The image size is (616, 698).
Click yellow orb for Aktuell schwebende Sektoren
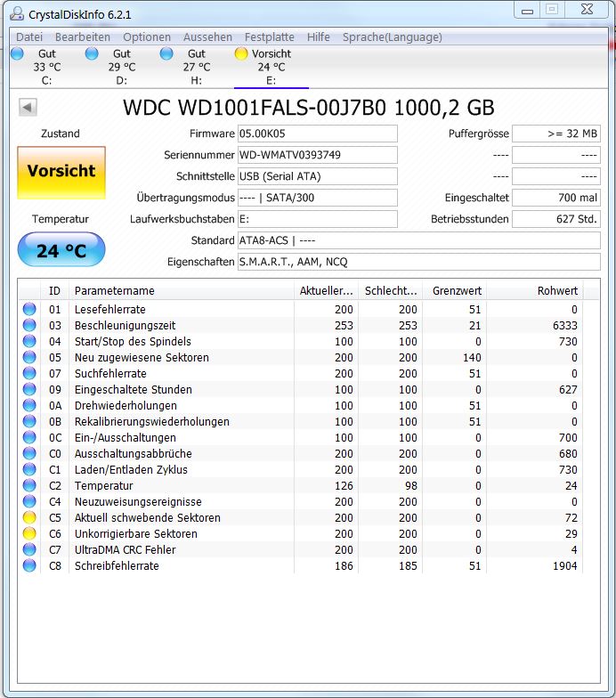(29, 517)
